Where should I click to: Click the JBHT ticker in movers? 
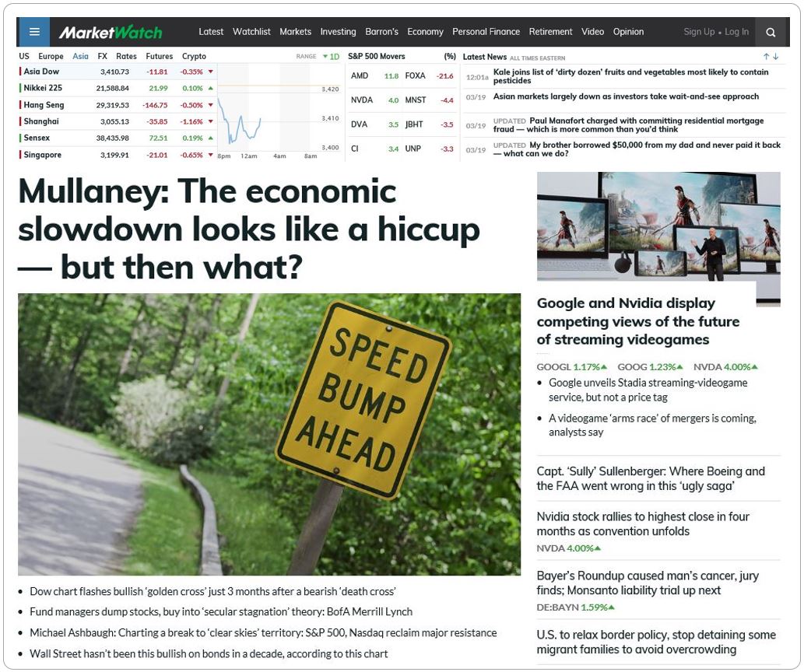414,124
